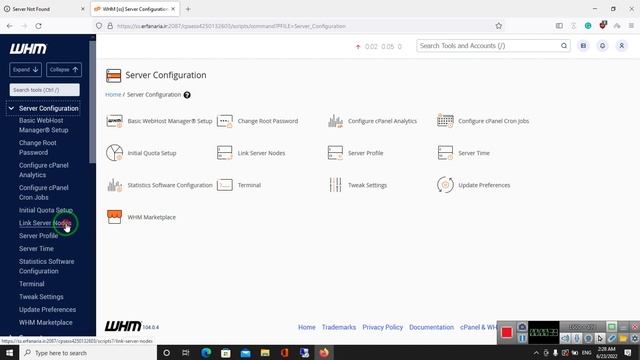This screenshot has height=360, width=640.
Task: Open Configure cPanel Cron Jobs calendar icon
Action: [445, 121]
